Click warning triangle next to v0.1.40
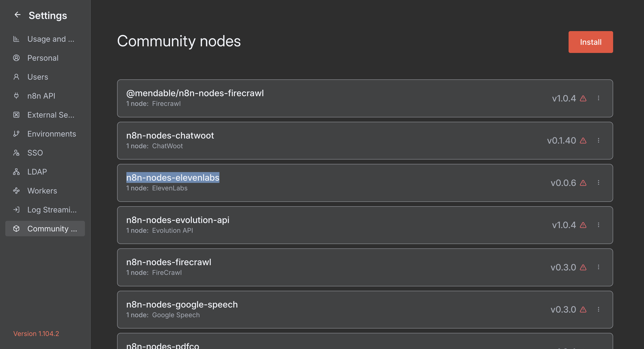Screen dimensions: 644x349 583,141
